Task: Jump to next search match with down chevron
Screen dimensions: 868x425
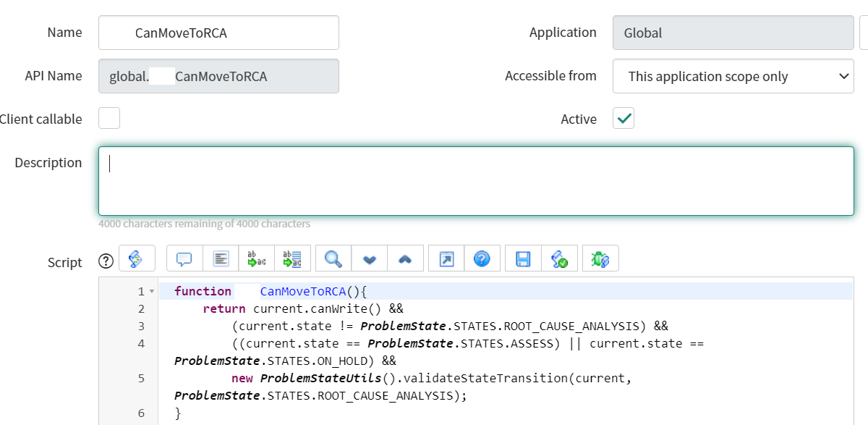Action: click(370, 258)
